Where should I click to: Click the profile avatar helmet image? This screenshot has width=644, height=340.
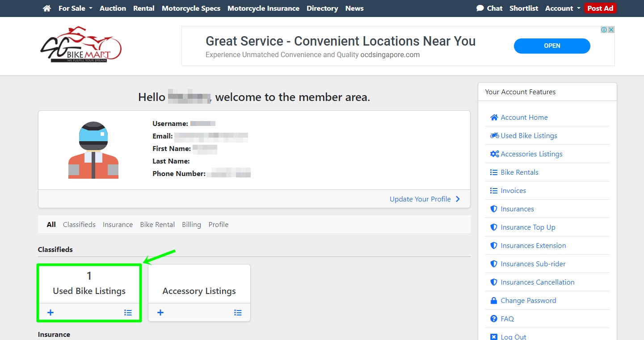click(x=93, y=150)
